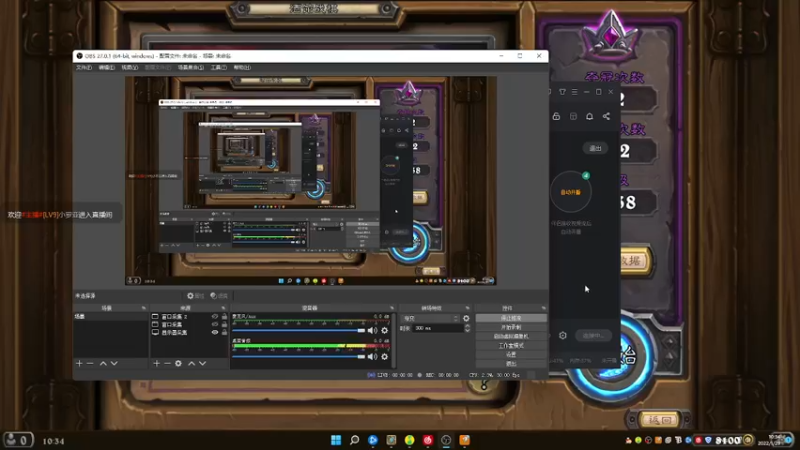This screenshot has height=450, width=800.
Task: Click the 退出 button in dark side panel
Action: coord(595,148)
